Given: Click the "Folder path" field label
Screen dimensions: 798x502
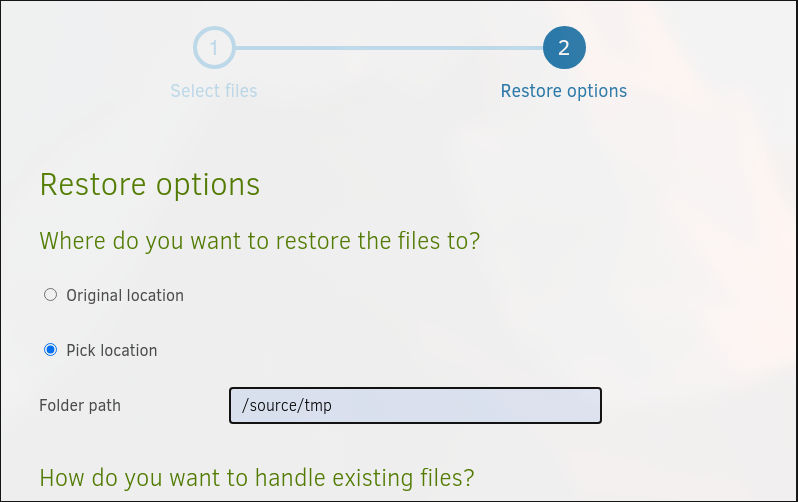Looking at the screenshot, I should [x=80, y=405].
